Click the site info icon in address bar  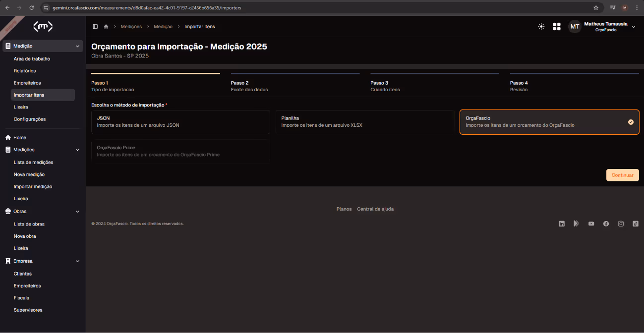point(46,8)
